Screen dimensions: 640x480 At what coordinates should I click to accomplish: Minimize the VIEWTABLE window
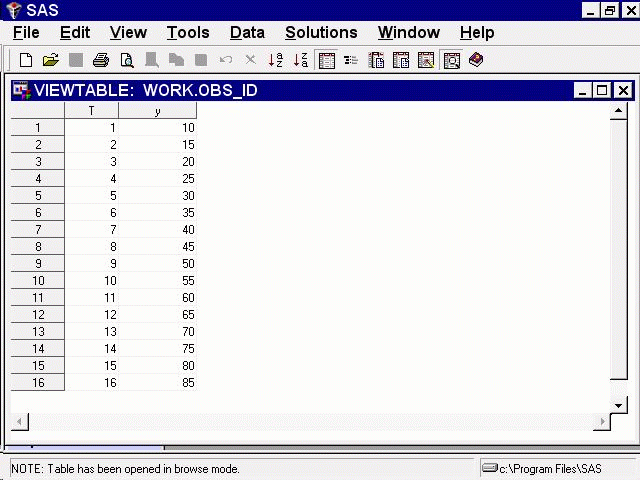[582, 90]
